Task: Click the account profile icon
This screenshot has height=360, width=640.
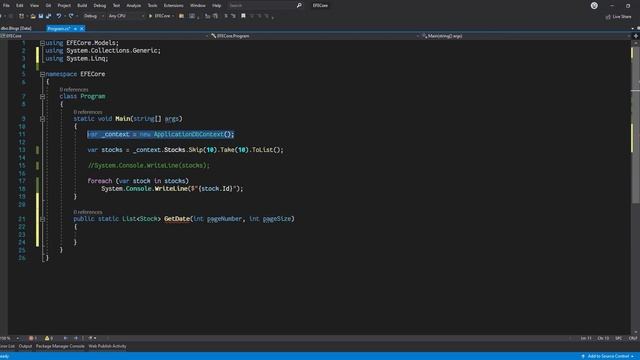Action: 594,6
